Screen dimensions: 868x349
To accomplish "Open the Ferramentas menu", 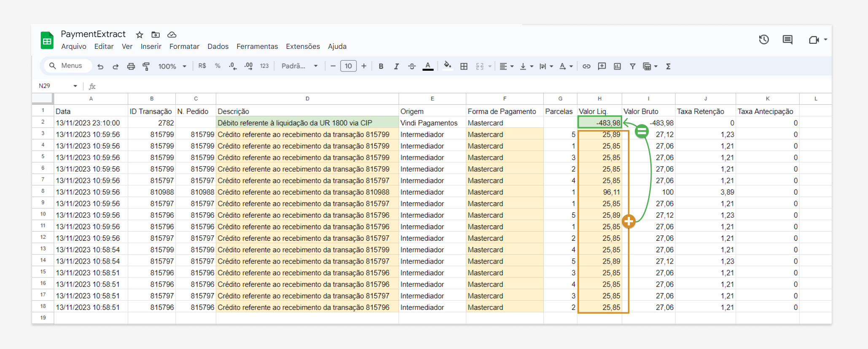I will coord(257,46).
